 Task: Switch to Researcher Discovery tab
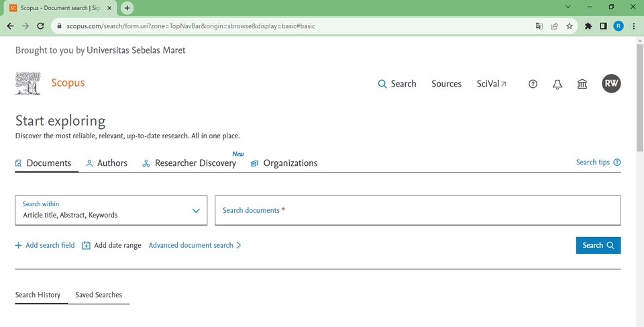[x=189, y=163]
